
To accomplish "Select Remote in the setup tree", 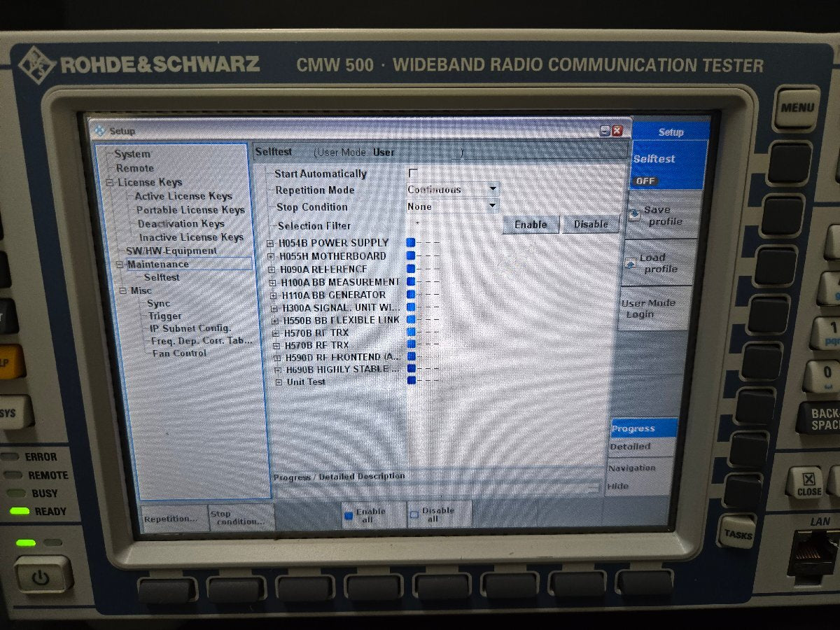I will point(134,168).
